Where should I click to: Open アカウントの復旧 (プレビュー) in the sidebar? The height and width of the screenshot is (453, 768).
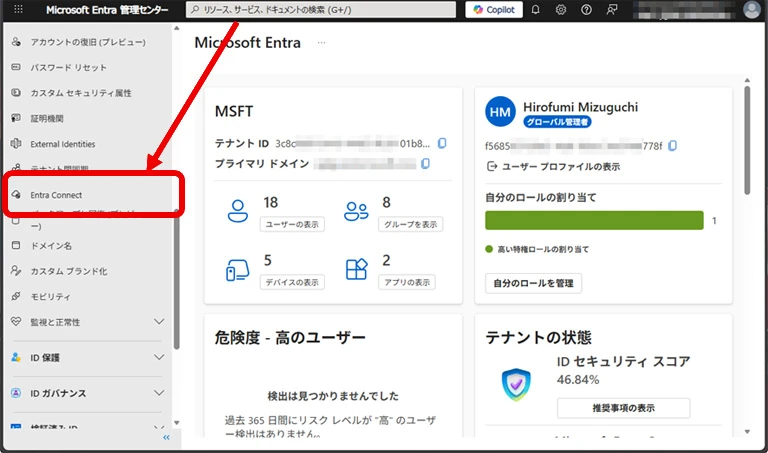(88, 42)
